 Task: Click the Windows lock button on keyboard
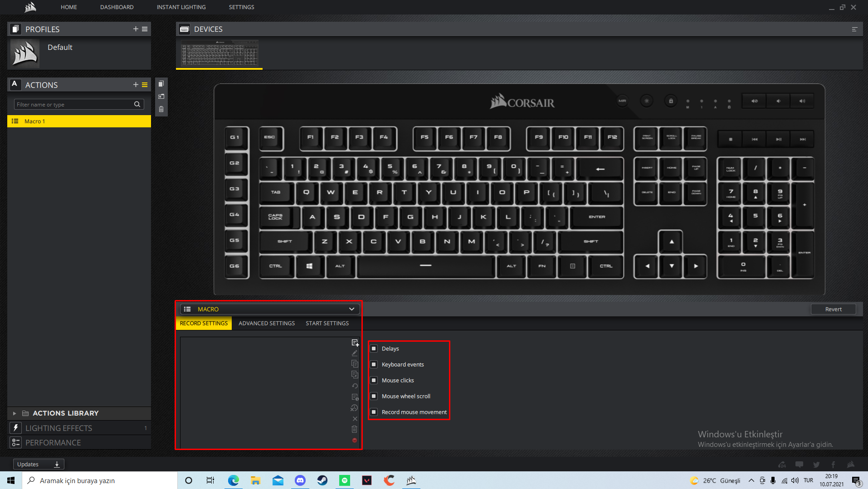pyautogui.click(x=671, y=101)
